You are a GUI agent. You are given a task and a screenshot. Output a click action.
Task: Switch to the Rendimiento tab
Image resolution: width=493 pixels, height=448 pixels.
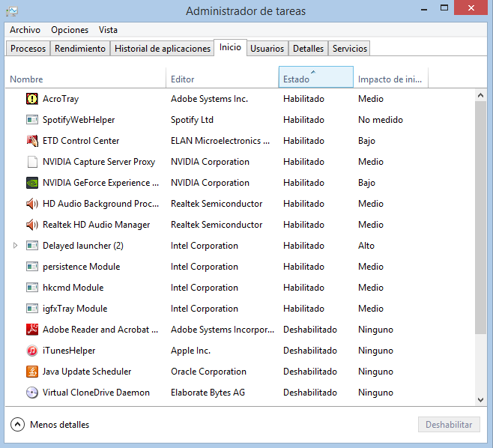point(80,49)
